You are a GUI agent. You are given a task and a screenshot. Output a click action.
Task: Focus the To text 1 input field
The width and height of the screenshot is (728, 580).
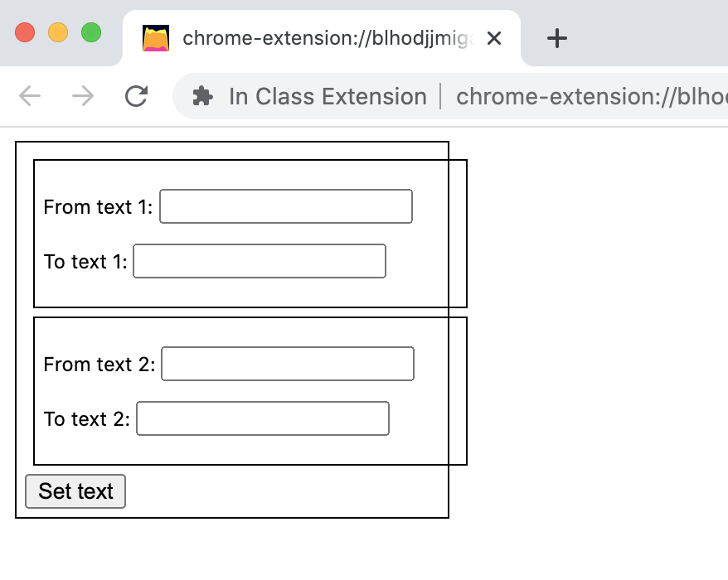[x=260, y=261]
